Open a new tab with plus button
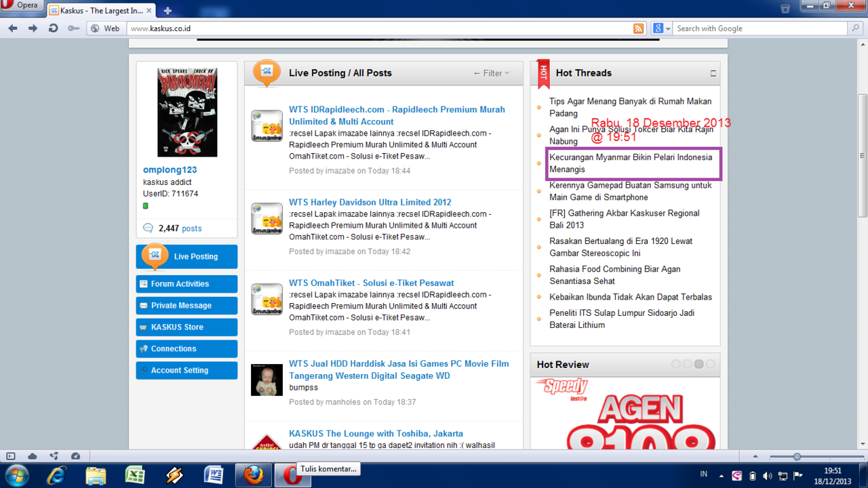The height and width of the screenshot is (488, 868). 167,11
